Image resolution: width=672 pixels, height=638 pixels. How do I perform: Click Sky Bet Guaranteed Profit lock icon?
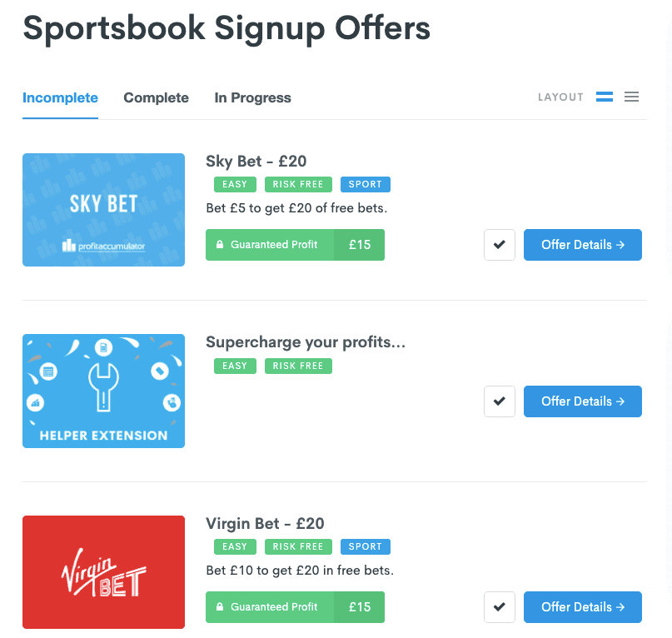pyautogui.click(x=220, y=244)
